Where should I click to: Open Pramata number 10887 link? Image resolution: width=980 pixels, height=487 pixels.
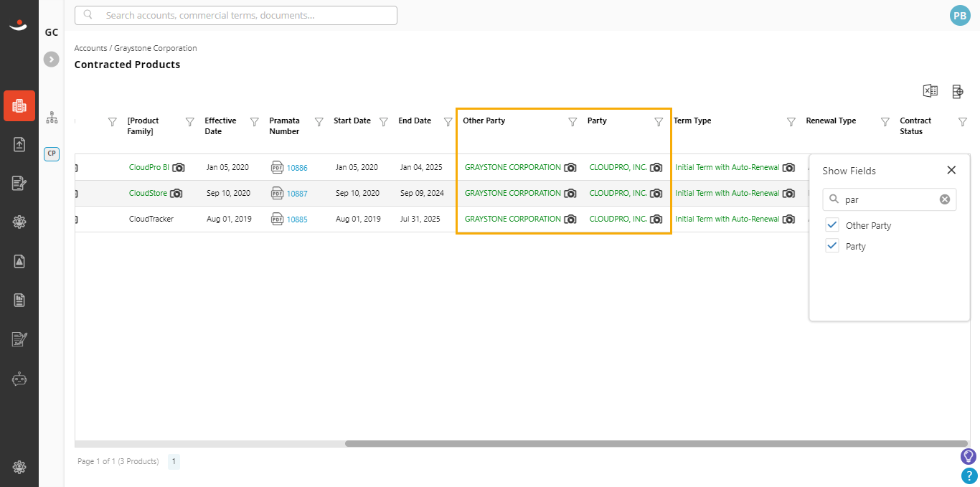point(297,194)
